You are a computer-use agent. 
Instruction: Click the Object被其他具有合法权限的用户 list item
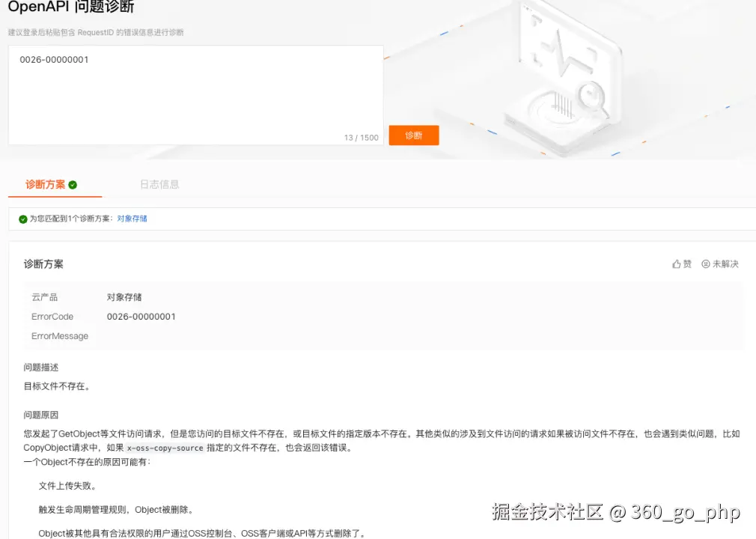202,533
